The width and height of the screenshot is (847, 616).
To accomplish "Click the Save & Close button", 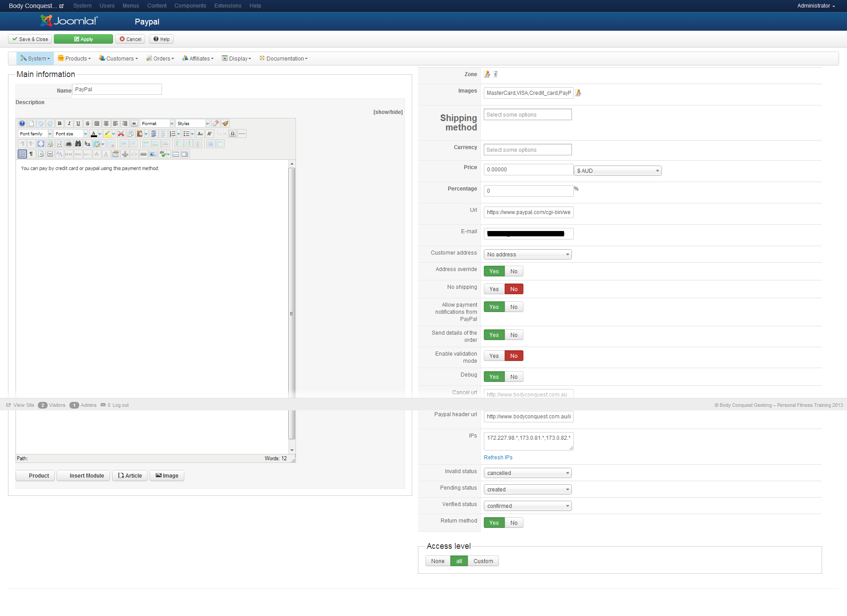I will [30, 39].
